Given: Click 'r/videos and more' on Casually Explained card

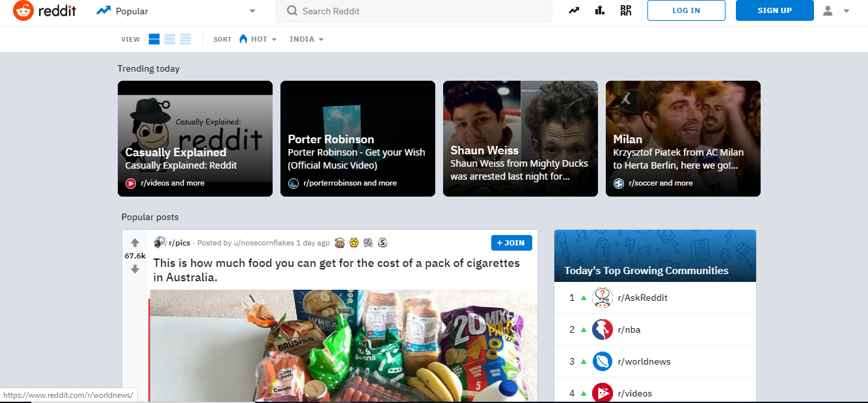Looking at the screenshot, I should (x=172, y=184).
